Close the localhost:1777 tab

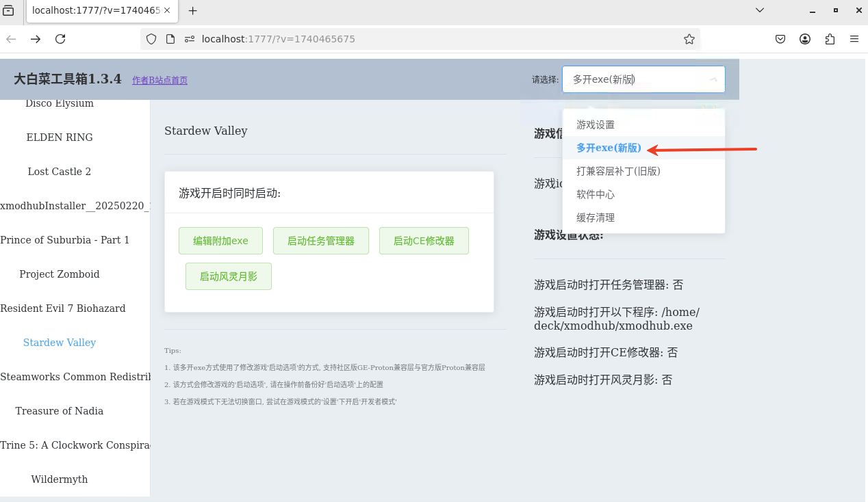(167, 10)
